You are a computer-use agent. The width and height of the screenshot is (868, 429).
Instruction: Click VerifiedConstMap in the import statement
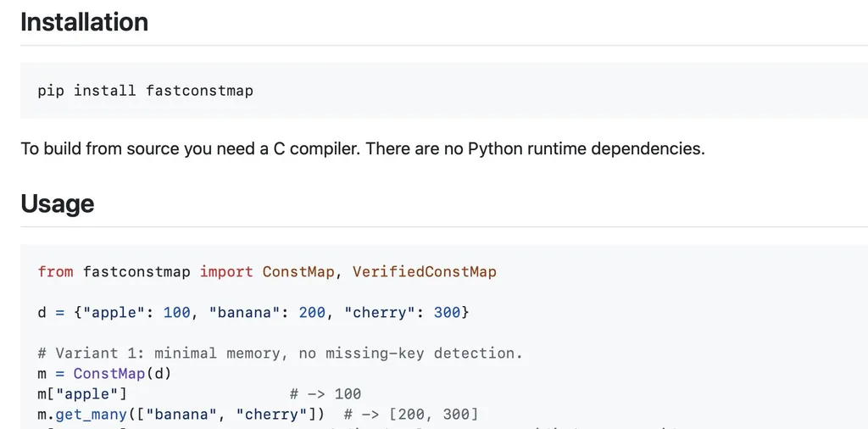pos(424,272)
